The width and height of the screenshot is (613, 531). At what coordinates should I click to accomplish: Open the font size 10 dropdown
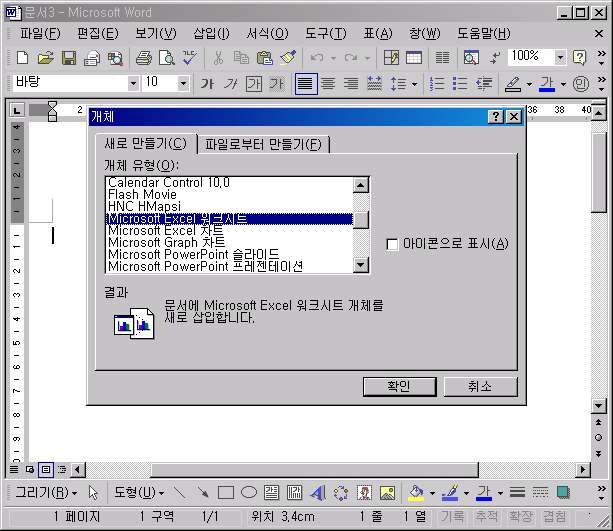pos(183,83)
